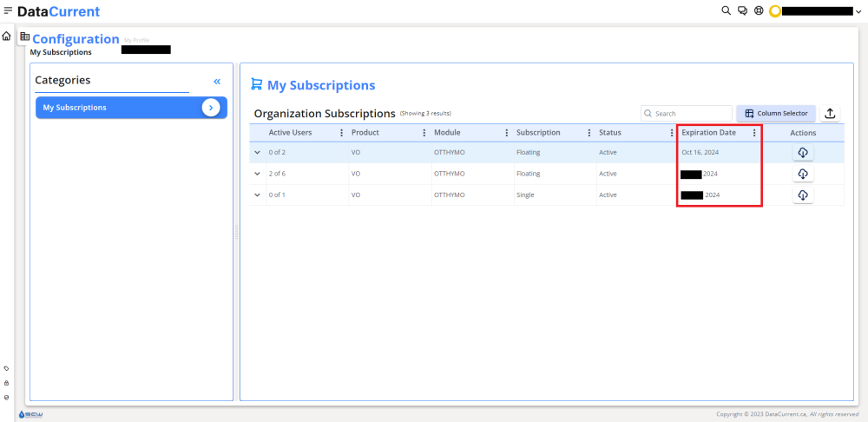Click the Single subscription type cell
This screenshot has height=422, width=868.
click(525, 195)
